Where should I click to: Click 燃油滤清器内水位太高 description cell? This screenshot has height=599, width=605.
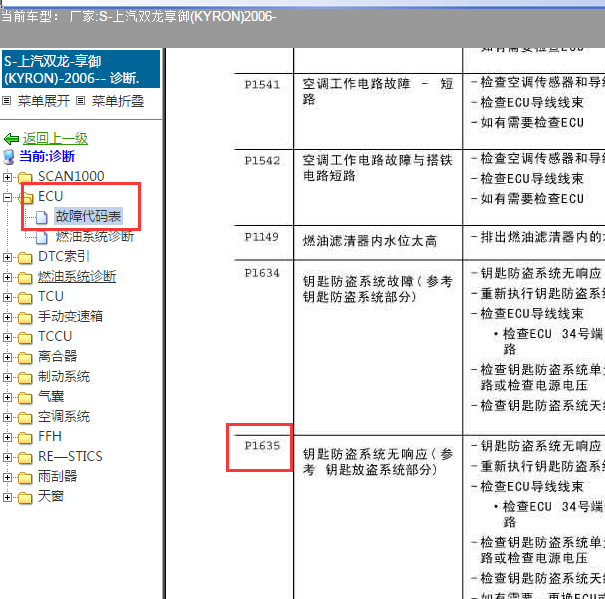pos(370,241)
